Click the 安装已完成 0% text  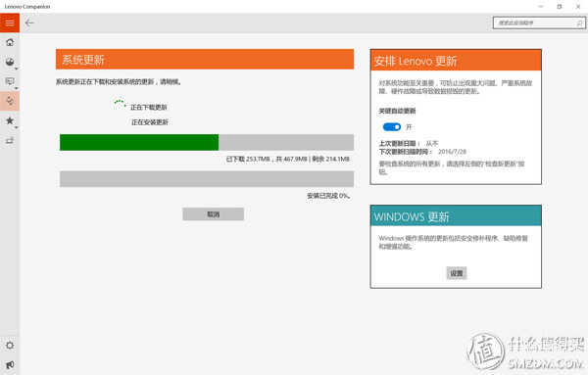click(x=328, y=196)
